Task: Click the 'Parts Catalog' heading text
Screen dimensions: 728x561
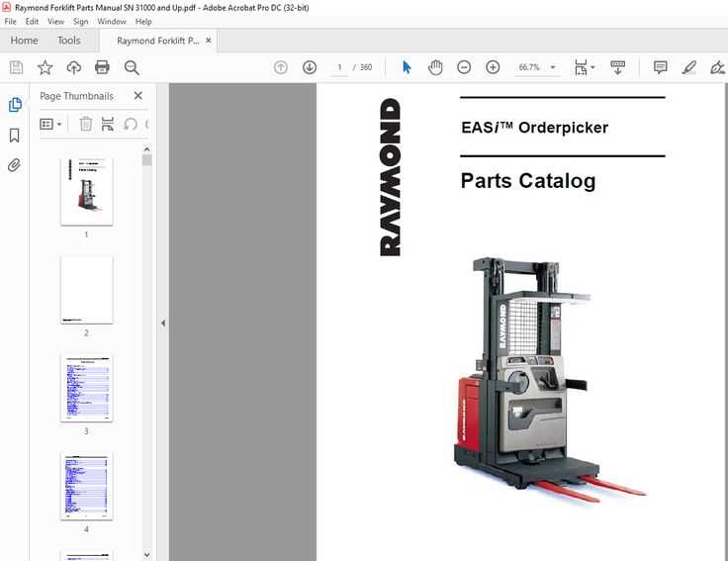Action: [x=528, y=181]
